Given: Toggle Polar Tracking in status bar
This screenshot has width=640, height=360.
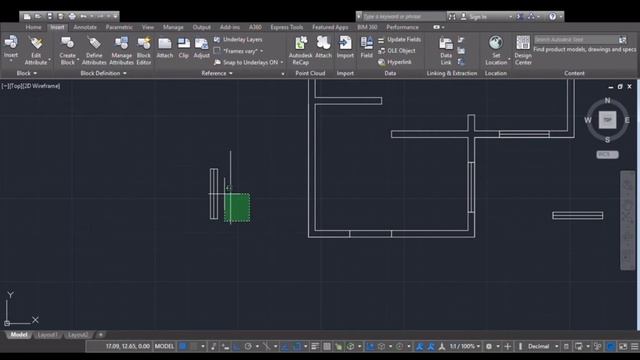Looking at the screenshot, I should 248,347.
